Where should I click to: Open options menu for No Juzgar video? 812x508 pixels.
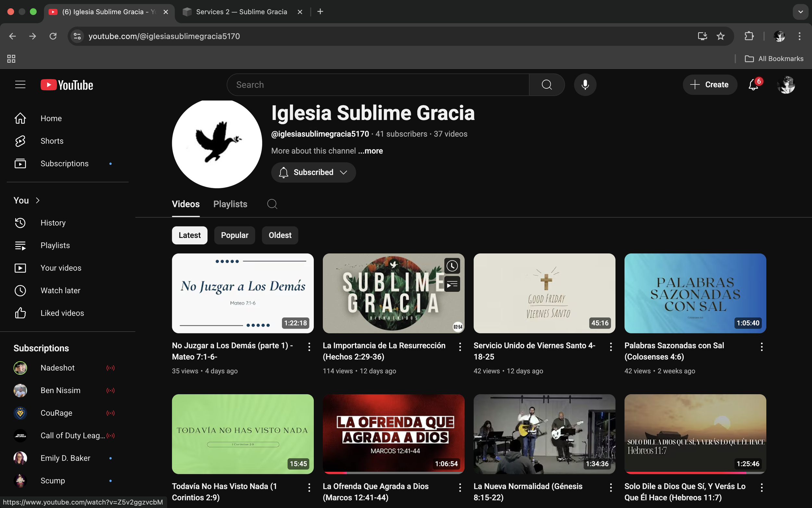pyautogui.click(x=309, y=347)
